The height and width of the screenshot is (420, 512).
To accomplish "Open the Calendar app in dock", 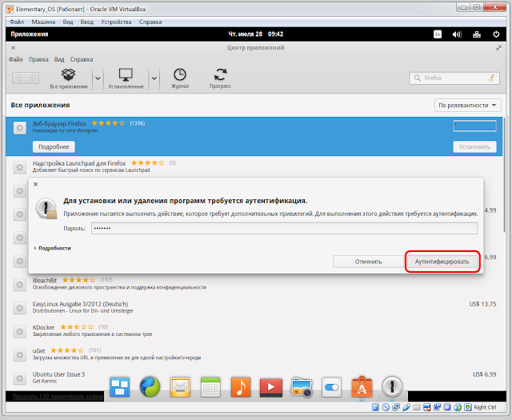I will [x=210, y=387].
